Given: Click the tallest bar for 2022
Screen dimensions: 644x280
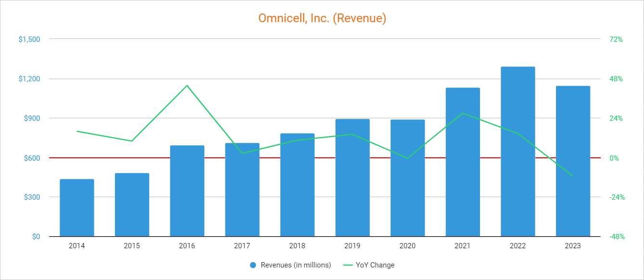Looking at the screenshot, I should click(x=518, y=152).
